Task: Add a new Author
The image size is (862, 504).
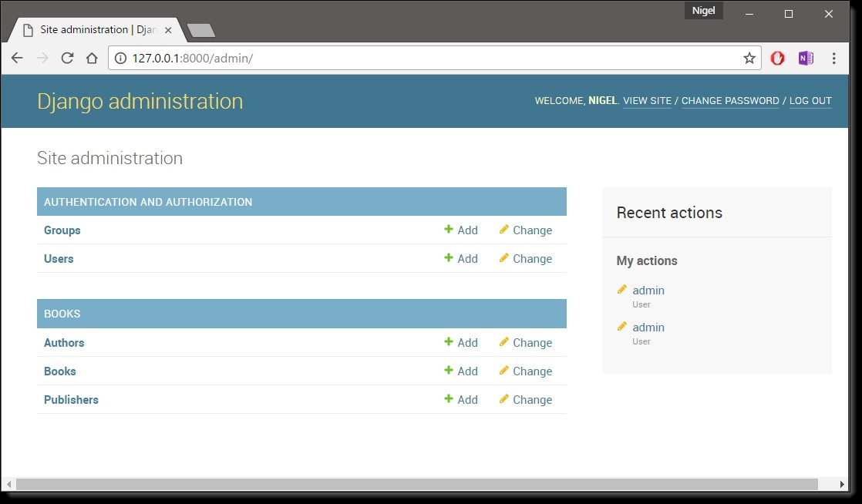Action: click(461, 343)
